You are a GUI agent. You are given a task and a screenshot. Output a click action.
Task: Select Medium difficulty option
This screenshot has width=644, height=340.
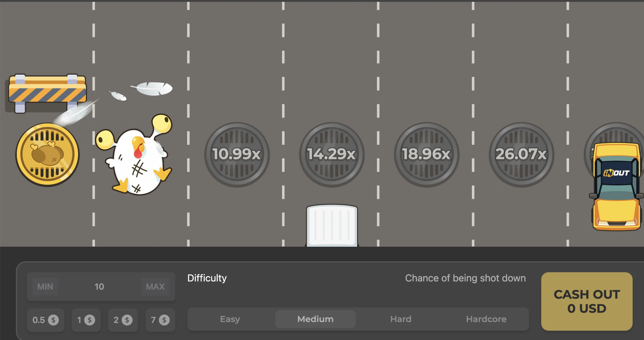(x=315, y=319)
